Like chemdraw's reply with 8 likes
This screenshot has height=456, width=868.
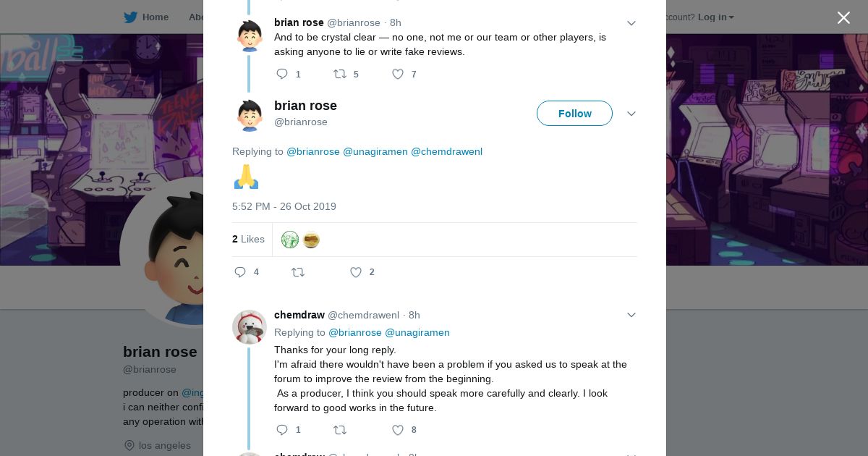398,430
